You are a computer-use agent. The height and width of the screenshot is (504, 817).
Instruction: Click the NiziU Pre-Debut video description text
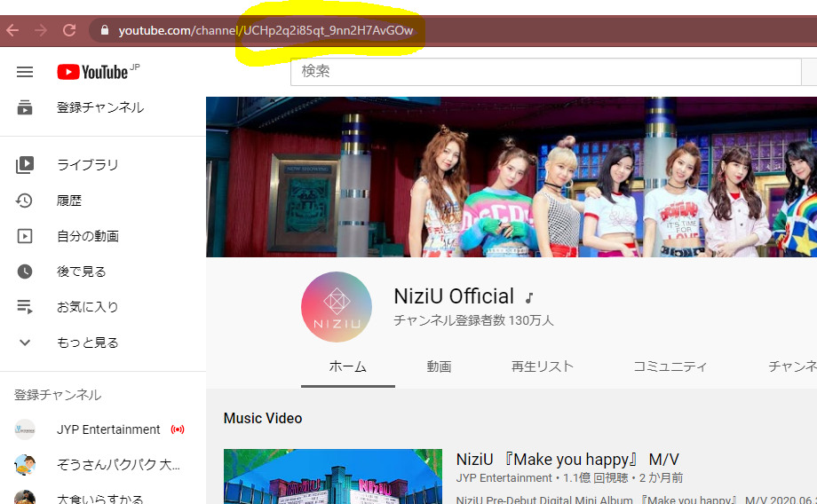[x=636, y=500]
